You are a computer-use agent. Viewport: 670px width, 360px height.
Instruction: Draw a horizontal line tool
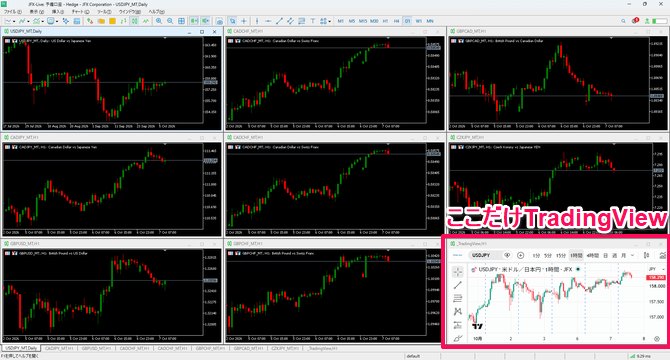tap(268, 21)
